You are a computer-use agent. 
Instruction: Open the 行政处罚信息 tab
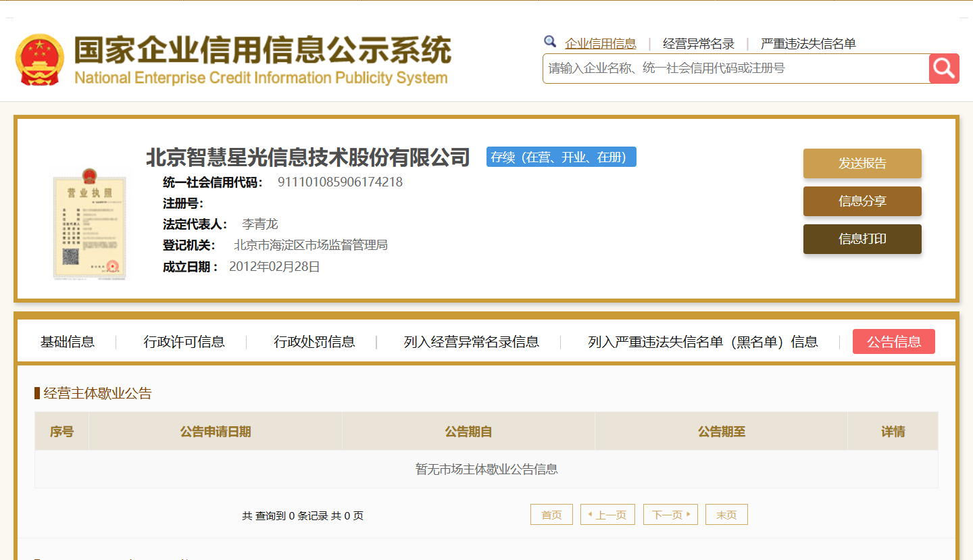[x=314, y=342]
